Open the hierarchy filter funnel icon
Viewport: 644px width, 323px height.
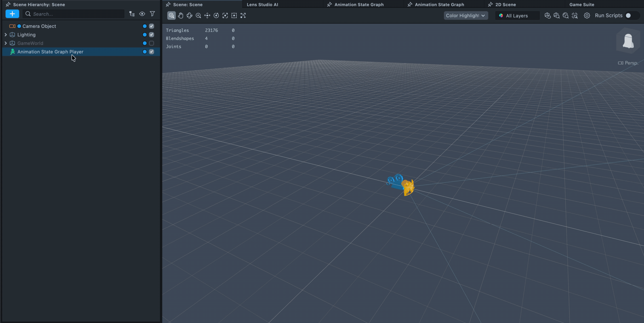[x=152, y=14]
